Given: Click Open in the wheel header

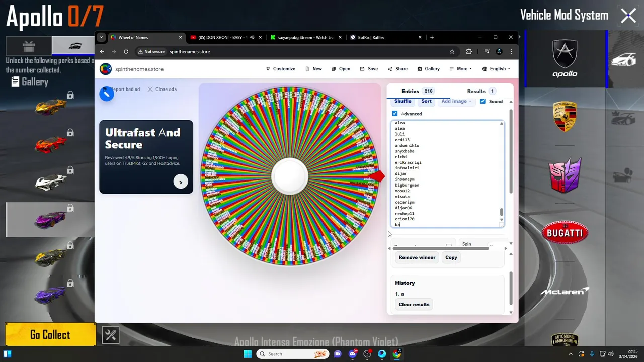Looking at the screenshot, I should coord(341,69).
